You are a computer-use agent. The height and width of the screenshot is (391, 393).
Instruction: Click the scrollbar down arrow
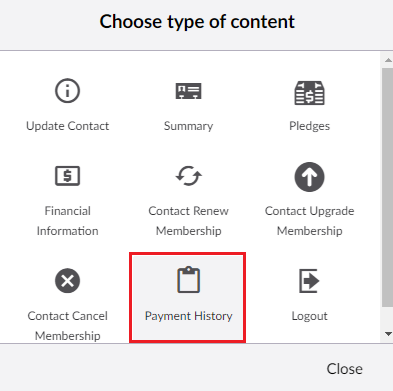[x=388, y=334]
